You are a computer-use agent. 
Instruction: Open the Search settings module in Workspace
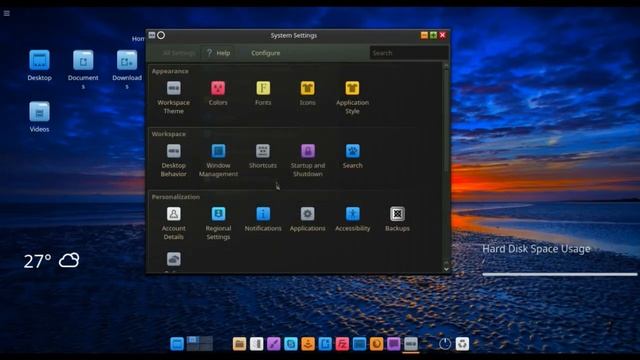click(x=352, y=156)
